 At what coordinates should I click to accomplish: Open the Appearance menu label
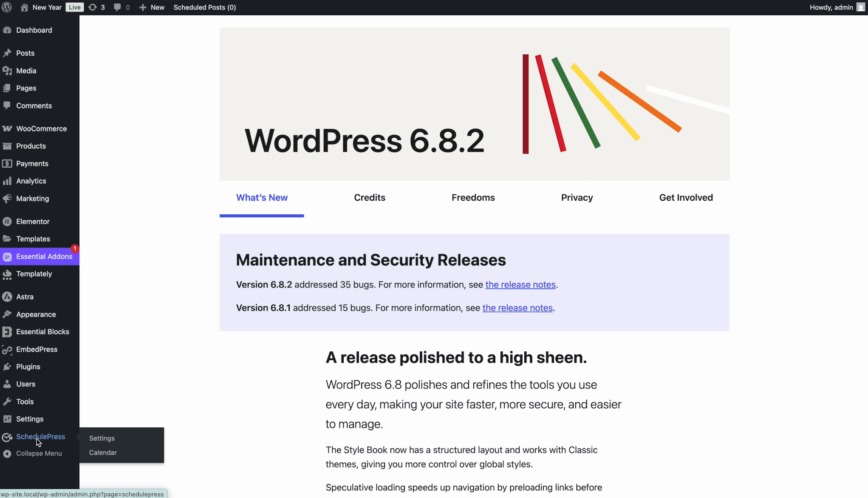(x=36, y=314)
